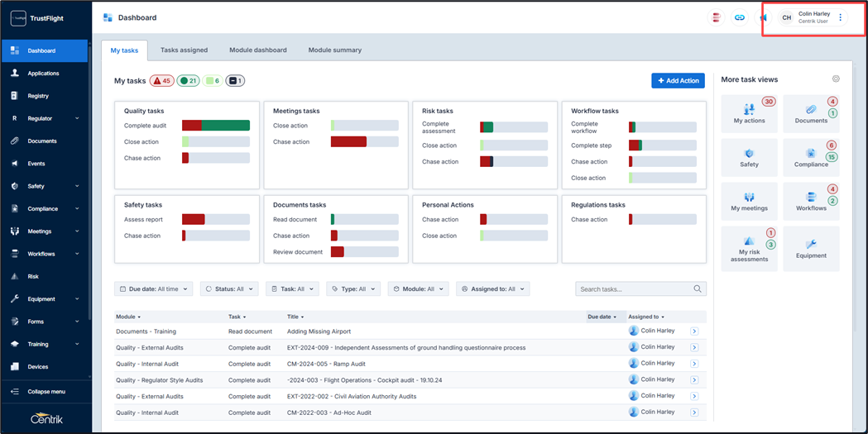Screen dimensions: 868x434
Task: Toggle the green 21 tasks filter badge
Action: pos(189,81)
